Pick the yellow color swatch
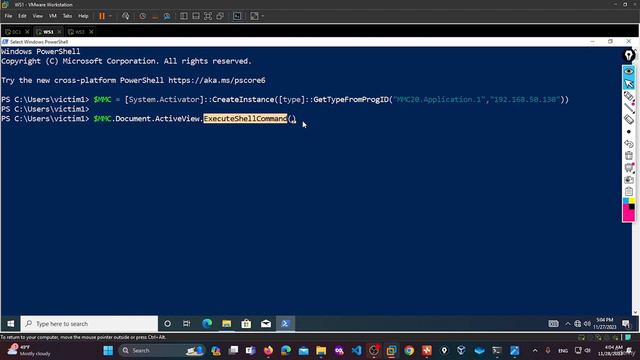 click(631, 201)
